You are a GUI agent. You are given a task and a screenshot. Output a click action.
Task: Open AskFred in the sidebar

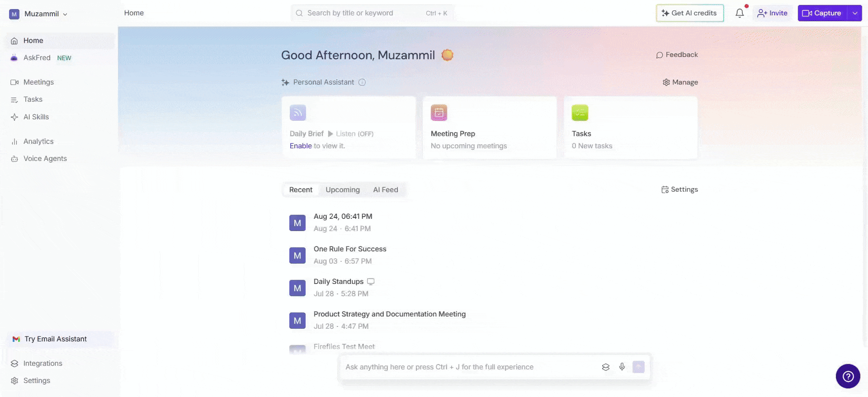[x=61, y=58]
